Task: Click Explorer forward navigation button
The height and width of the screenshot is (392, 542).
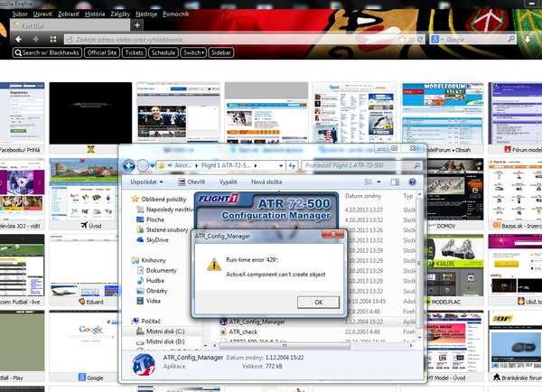Action: coord(143,165)
